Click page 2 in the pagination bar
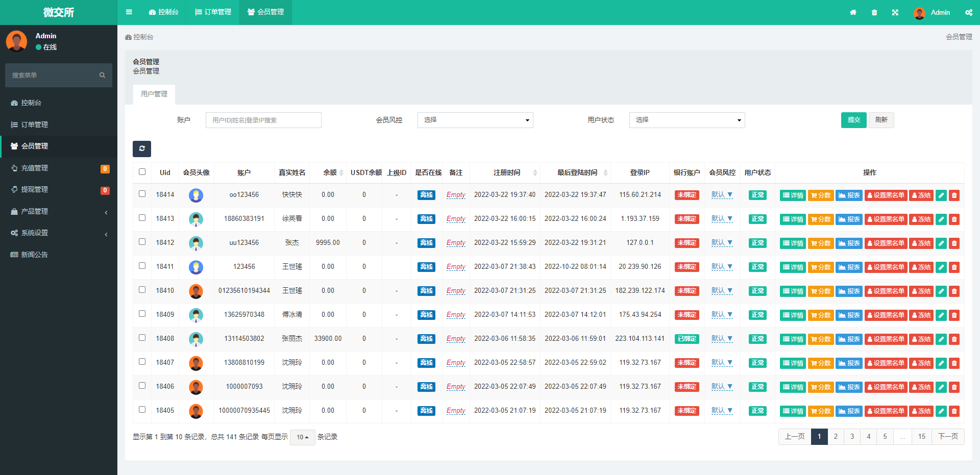Screen dimensions: 980x475 (x=836, y=437)
